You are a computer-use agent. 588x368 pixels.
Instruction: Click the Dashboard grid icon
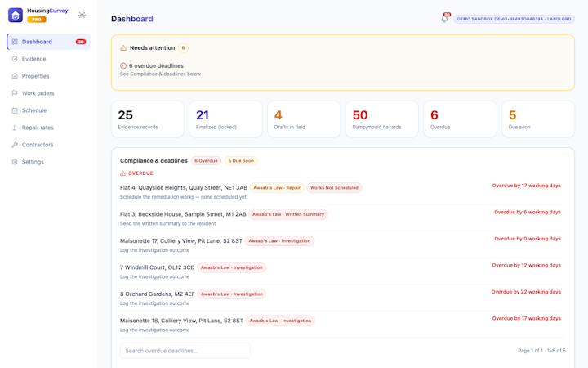15,42
